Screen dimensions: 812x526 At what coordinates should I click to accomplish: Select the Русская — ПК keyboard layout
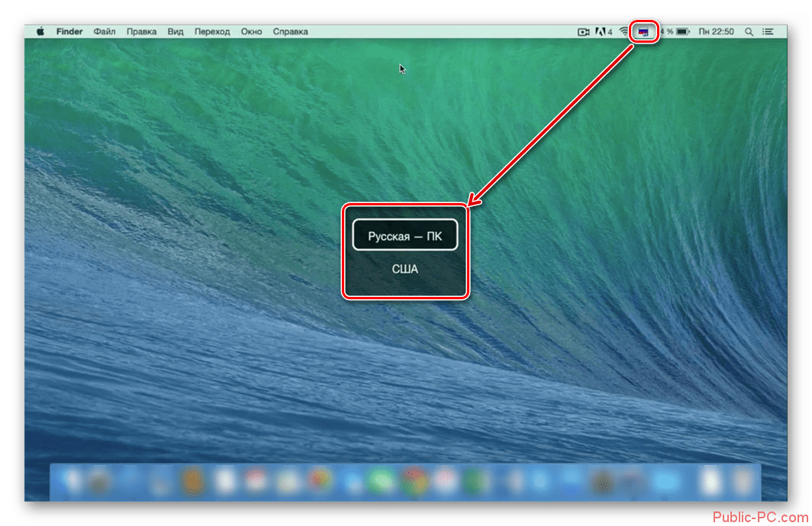click(404, 237)
